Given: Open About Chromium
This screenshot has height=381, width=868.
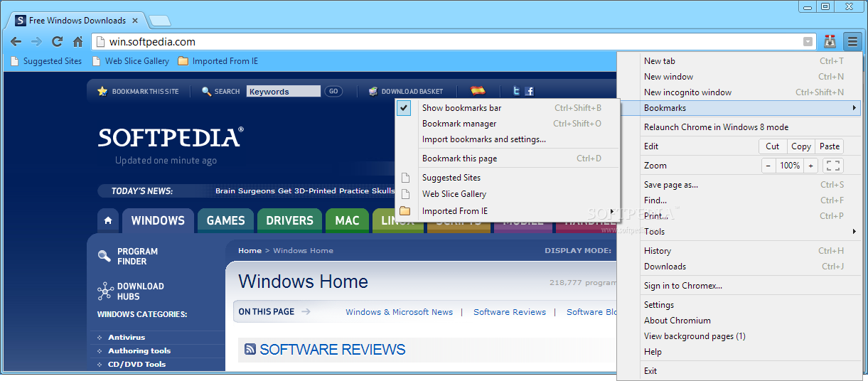Looking at the screenshot, I should (739, 321).
